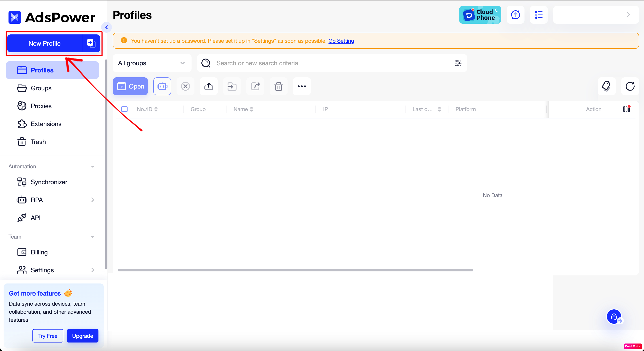Open the more actions ellipsis menu
This screenshot has height=351, width=644.
tap(302, 87)
